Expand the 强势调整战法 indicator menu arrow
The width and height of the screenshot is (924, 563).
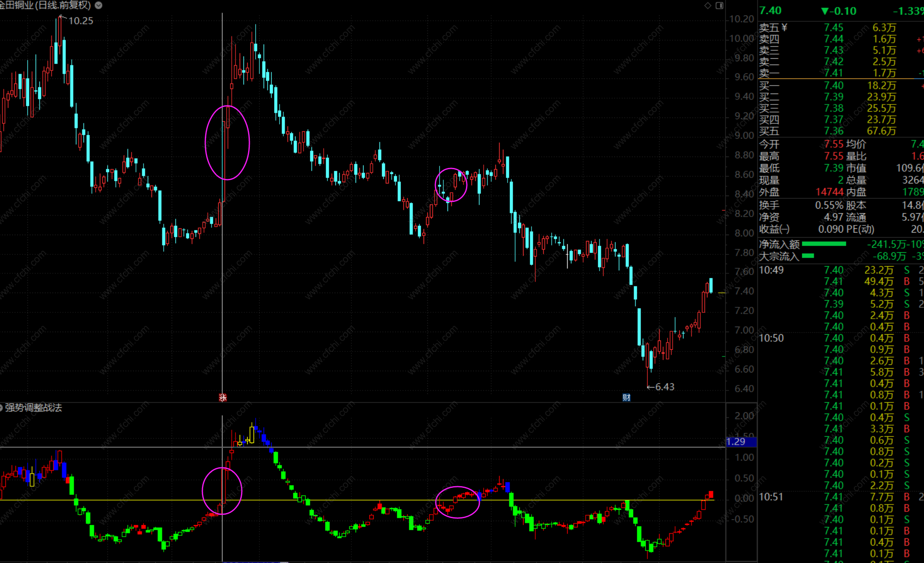1,408
